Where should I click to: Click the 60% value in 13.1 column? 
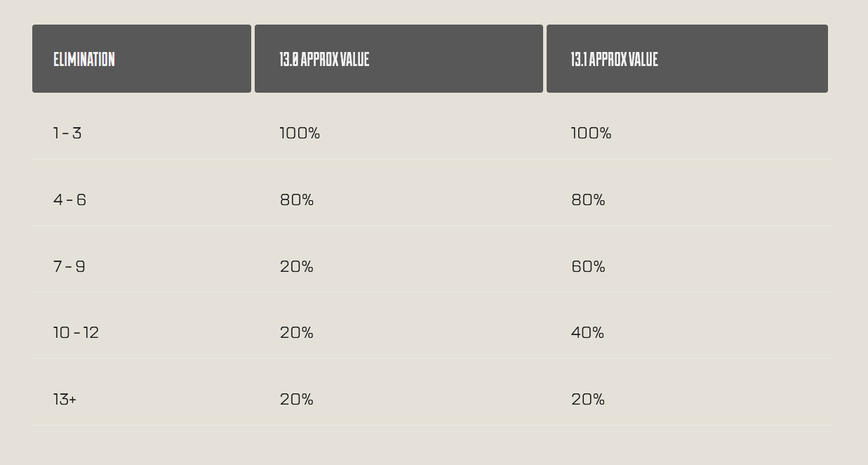588,266
